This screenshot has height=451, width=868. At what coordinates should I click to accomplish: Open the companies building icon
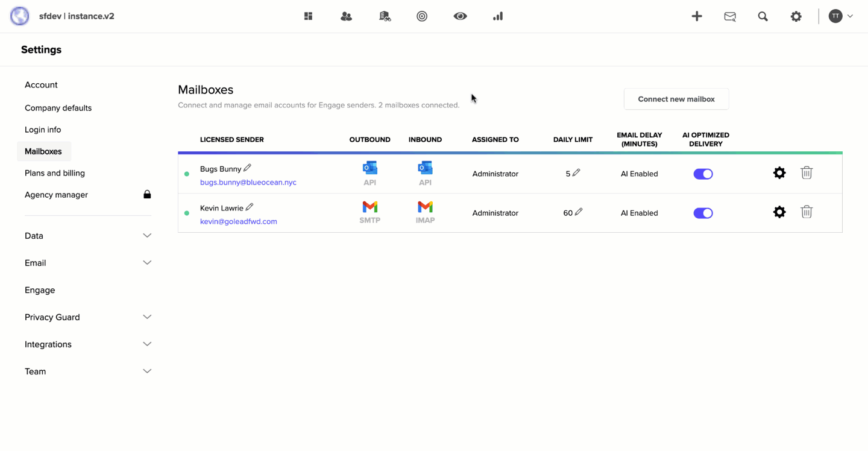(385, 16)
